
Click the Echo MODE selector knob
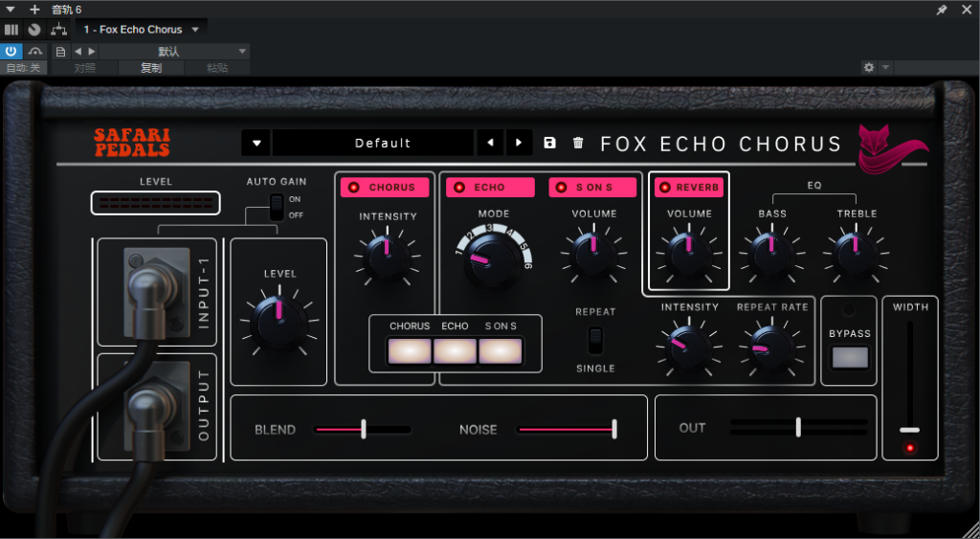pos(493,262)
